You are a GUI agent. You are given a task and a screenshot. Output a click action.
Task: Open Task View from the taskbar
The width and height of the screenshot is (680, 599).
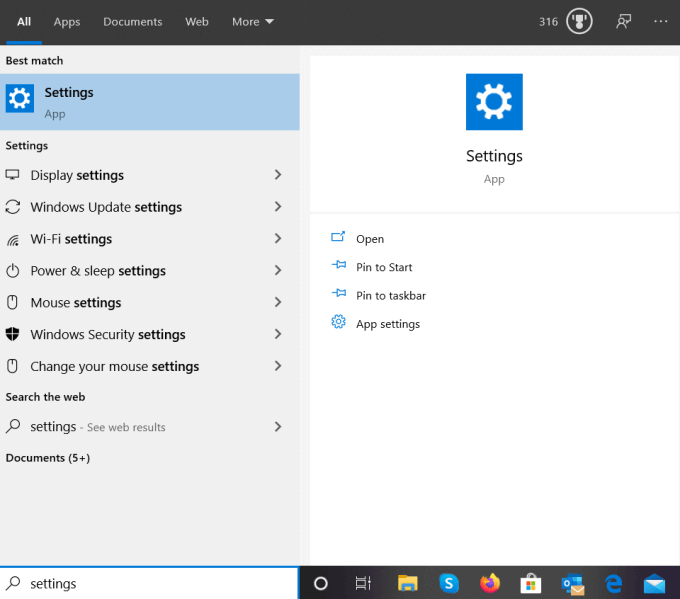363,583
